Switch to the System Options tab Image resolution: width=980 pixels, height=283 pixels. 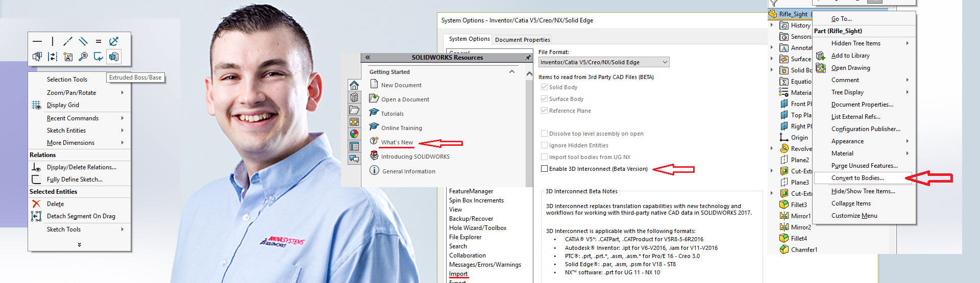point(469,39)
